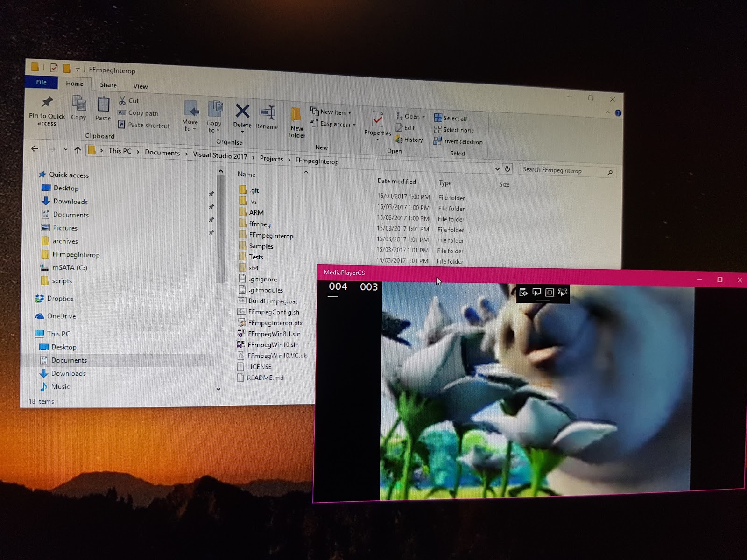Switch to the Home ribbon tab
The height and width of the screenshot is (560, 747).
pos(75,84)
